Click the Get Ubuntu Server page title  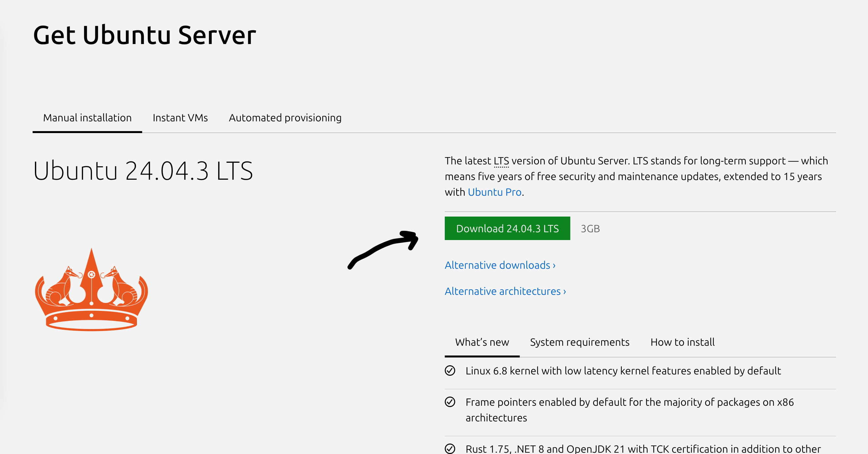click(x=144, y=35)
